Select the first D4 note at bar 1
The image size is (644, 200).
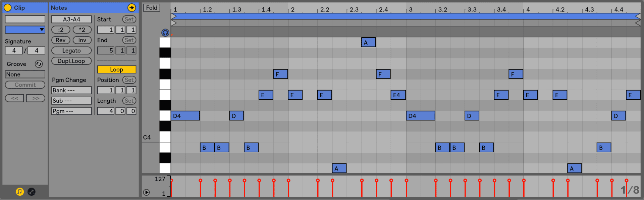185,116
